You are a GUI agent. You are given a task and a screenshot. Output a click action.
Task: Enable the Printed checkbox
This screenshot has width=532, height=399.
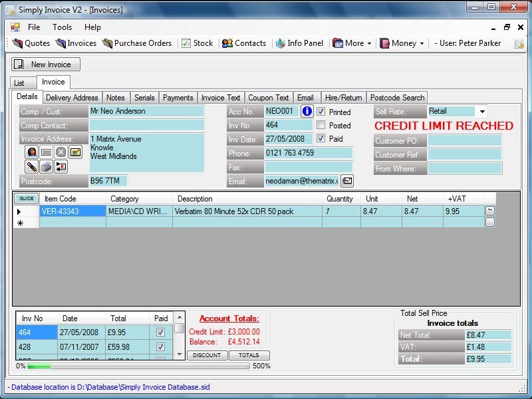click(x=321, y=111)
